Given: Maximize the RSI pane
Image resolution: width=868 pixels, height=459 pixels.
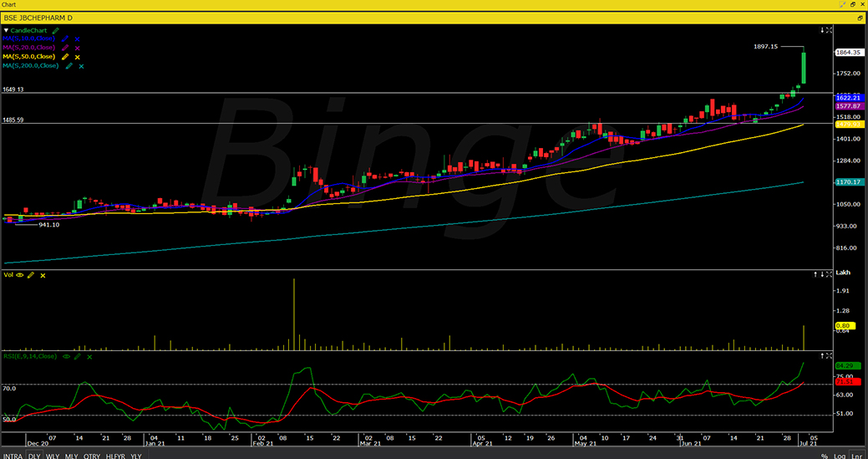Looking at the screenshot, I should [829, 354].
